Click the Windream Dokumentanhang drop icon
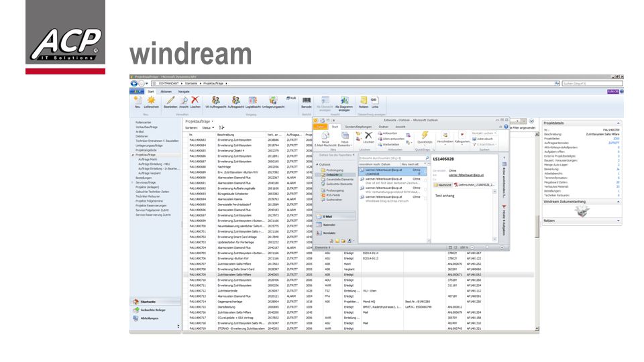Image resolution: width=644 pixels, height=362 pixels. point(582,211)
